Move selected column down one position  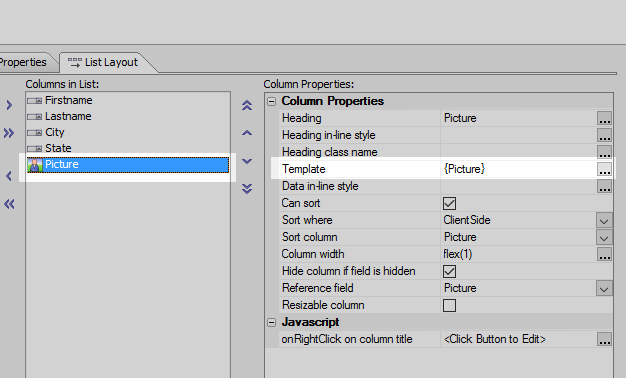(247, 161)
